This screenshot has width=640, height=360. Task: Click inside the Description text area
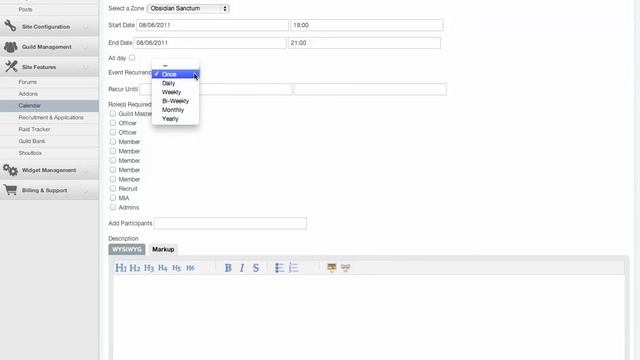click(x=369, y=317)
